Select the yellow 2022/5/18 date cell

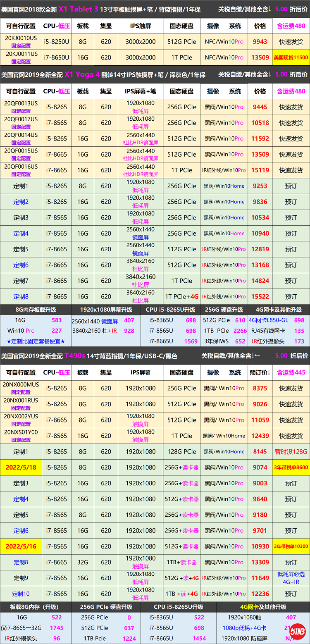pyautogui.click(x=21, y=467)
